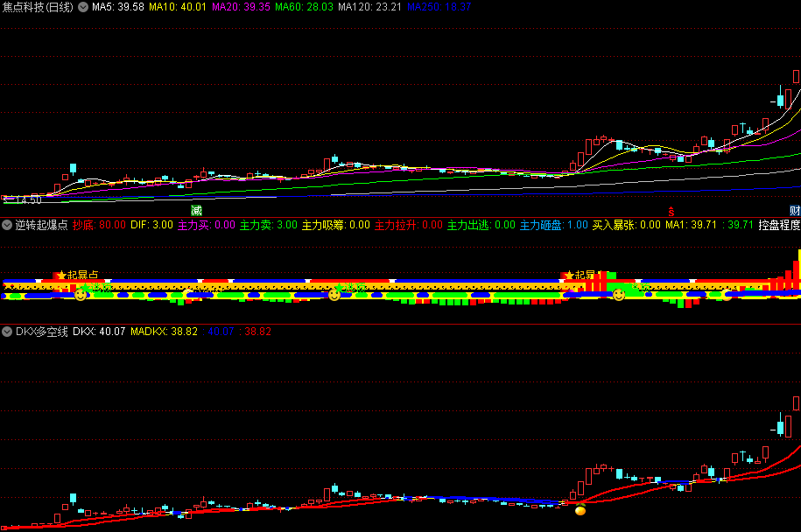
Task: Click the MA1: 39.71 value
Action: [691, 225]
